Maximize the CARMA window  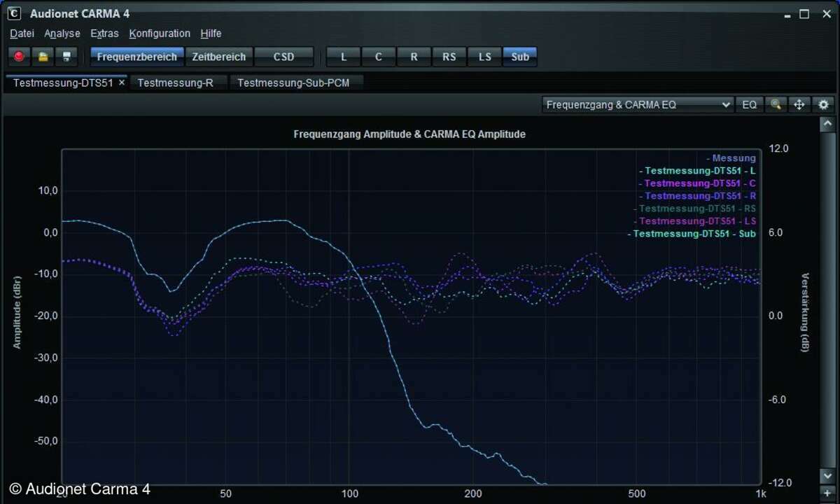804,14
